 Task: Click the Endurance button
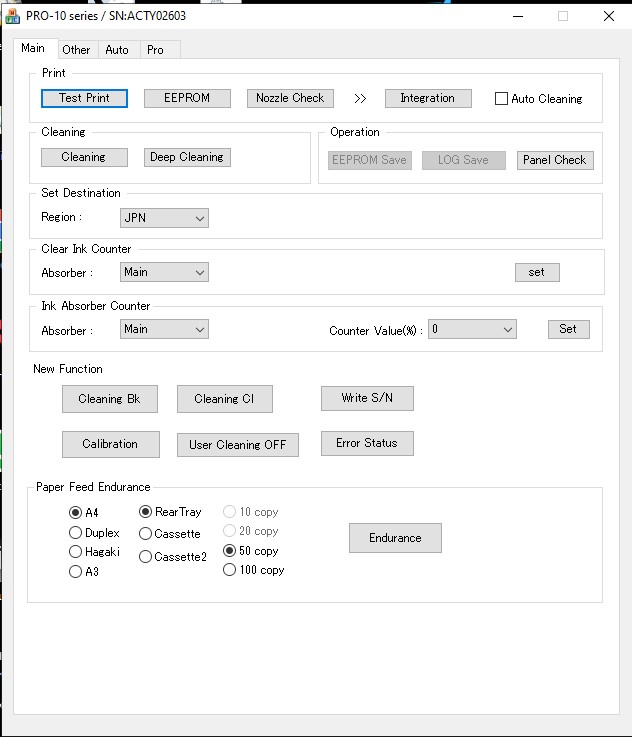point(395,538)
